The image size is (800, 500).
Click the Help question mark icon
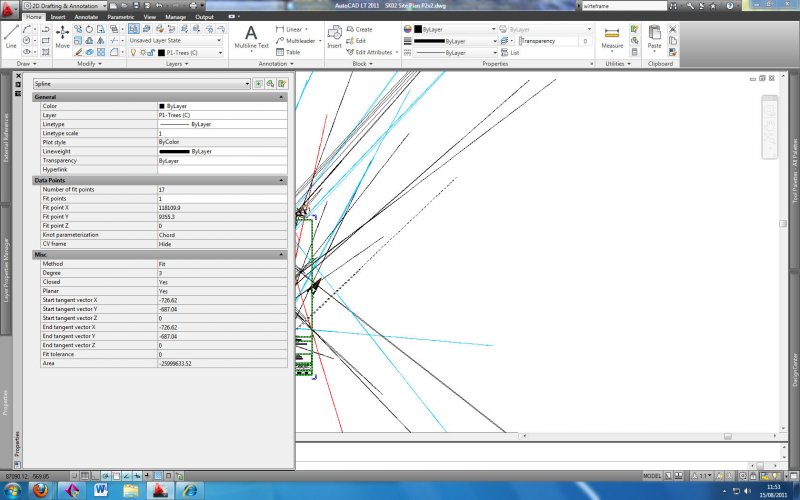[730, 6]
